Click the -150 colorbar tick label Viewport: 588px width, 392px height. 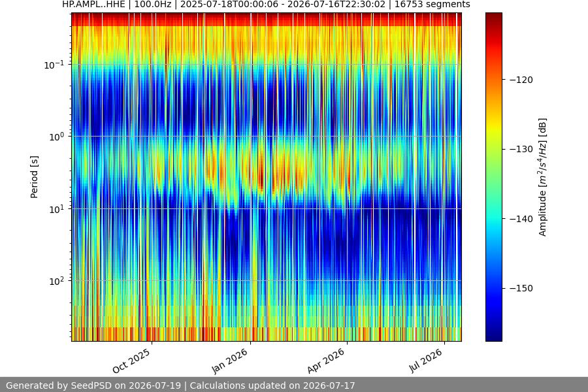click(521, 288)
